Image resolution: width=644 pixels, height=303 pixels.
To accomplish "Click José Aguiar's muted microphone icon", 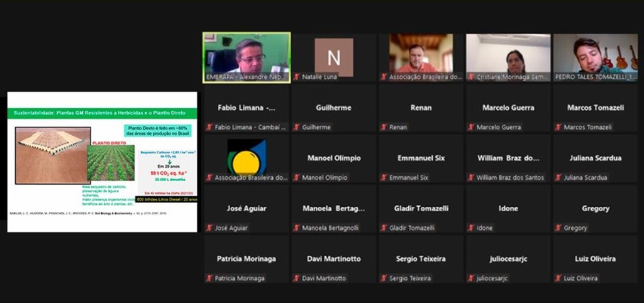I will point(209,228).
